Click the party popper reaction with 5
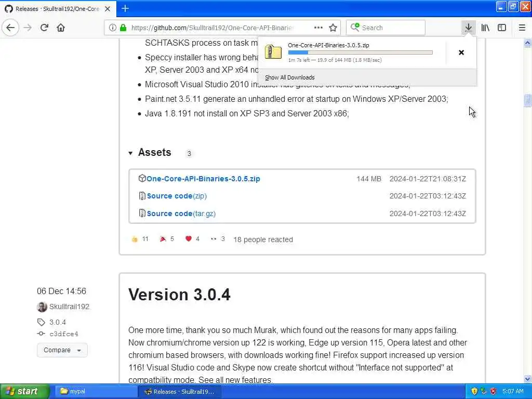The width and height of the screenshot is (532, 399). tap(167, 239)
